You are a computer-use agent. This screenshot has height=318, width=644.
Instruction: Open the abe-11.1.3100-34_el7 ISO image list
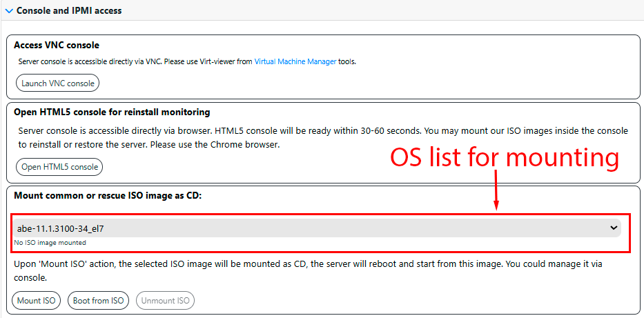click(317, 228)
